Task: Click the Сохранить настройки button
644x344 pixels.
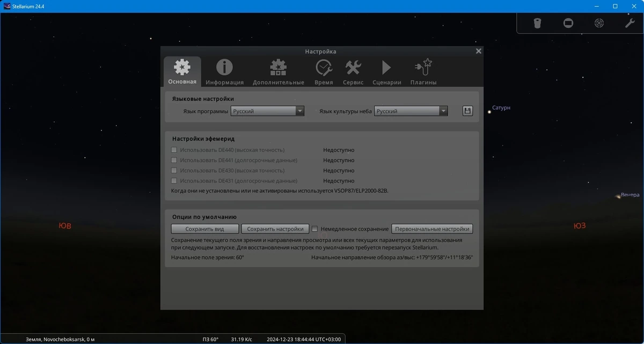Action: (x=275, y=229)
